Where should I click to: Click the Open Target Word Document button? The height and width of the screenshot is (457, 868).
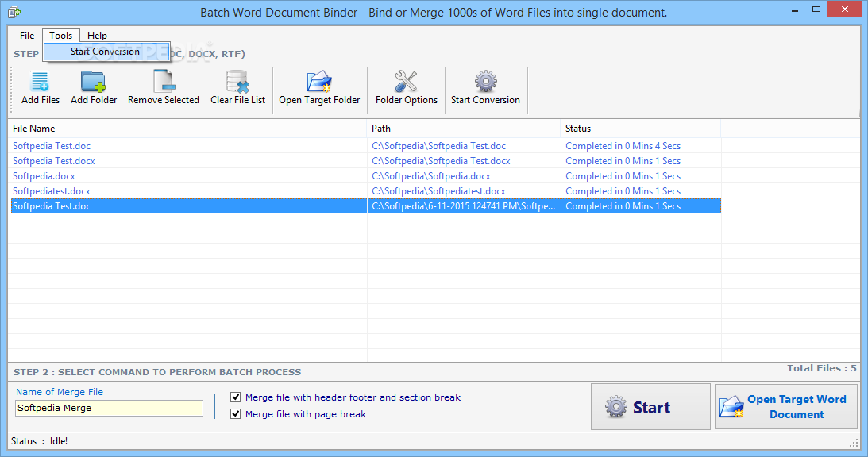[x=786, y=407]
